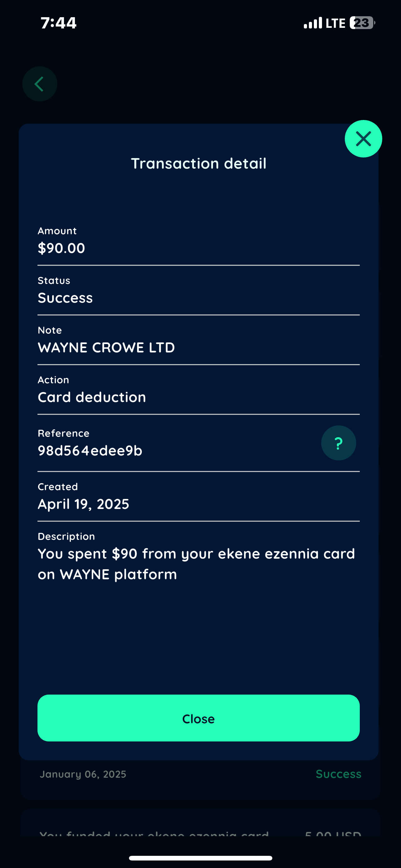This screenshot has width=401, height=868.
Task: Tap the Card deduction action text
Action: pyautogui.click(x=92, y=397)
